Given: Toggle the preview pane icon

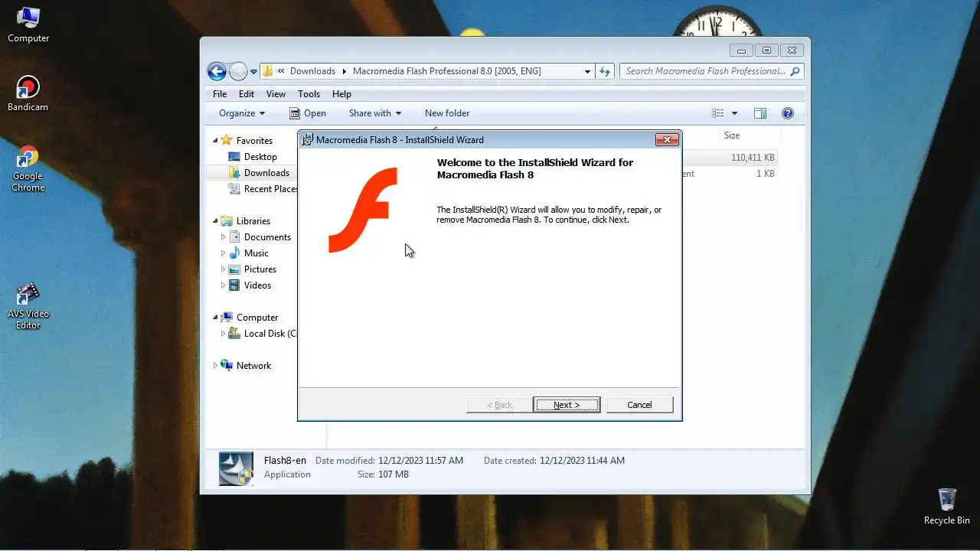Looking at the screenshot, I should point(760,113).
